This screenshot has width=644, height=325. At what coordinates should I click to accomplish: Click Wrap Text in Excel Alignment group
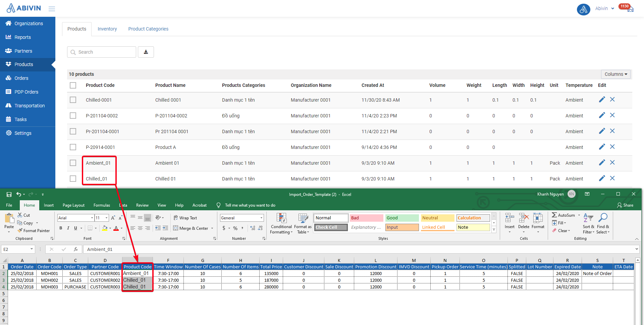(x=185, y=218)
